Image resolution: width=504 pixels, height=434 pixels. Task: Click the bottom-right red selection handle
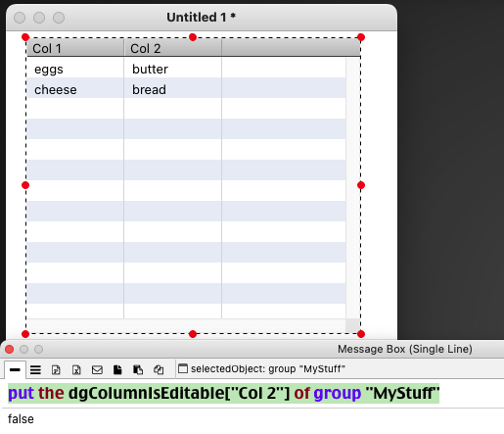(361, 334)
